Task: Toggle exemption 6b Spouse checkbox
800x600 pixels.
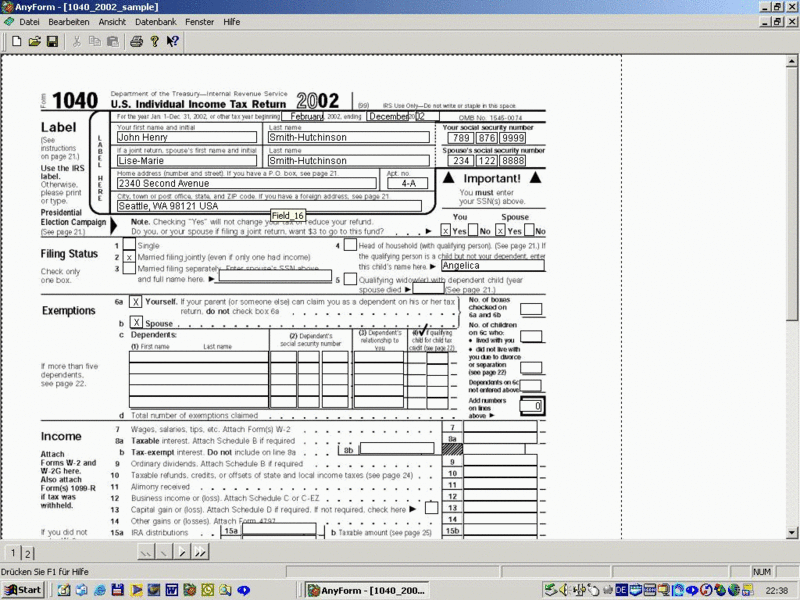Action: (136, 322)
